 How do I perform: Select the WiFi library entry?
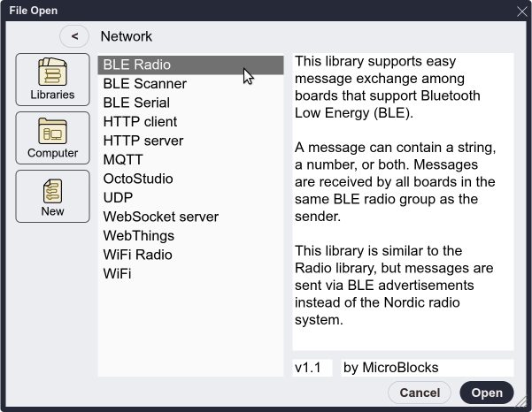click(190, 273)
